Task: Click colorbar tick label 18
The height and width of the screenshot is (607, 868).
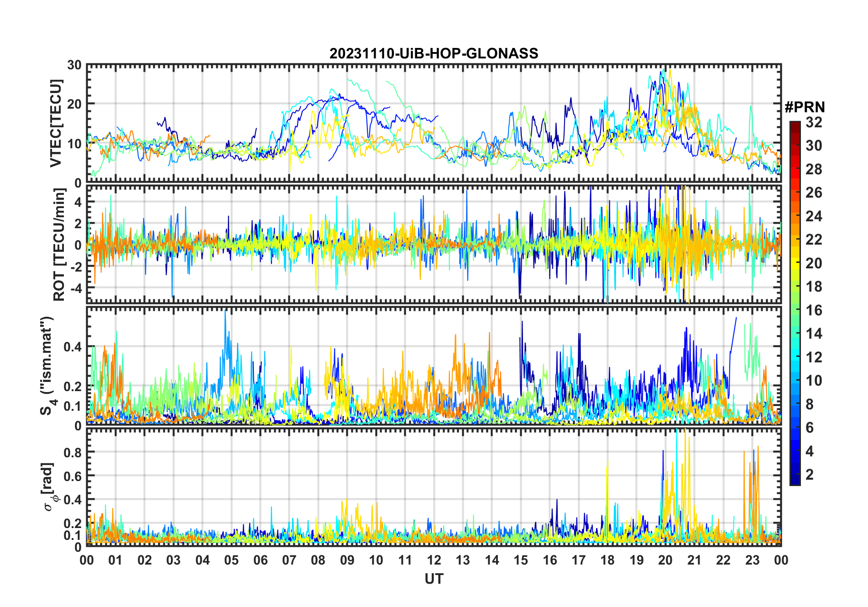Action: [814, 287]
